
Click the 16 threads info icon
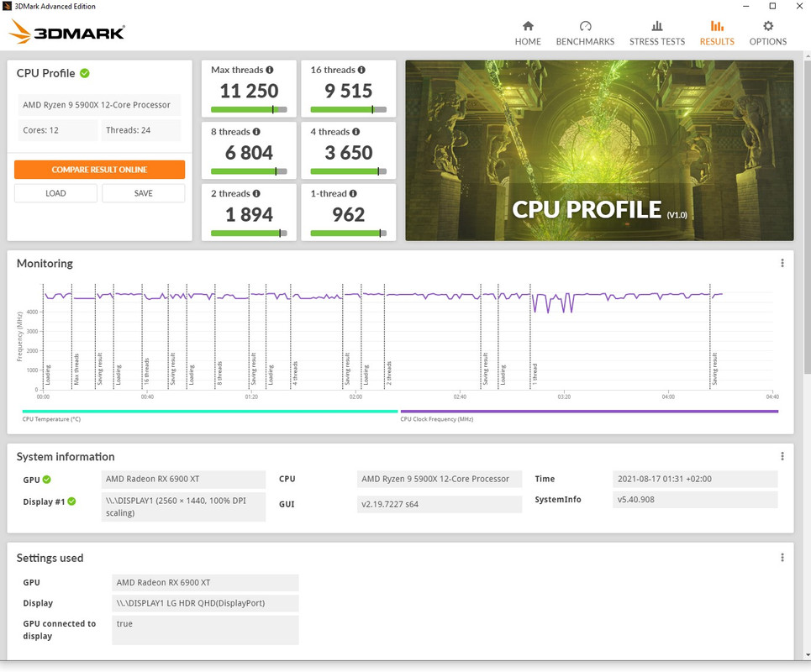coord(361,70)
